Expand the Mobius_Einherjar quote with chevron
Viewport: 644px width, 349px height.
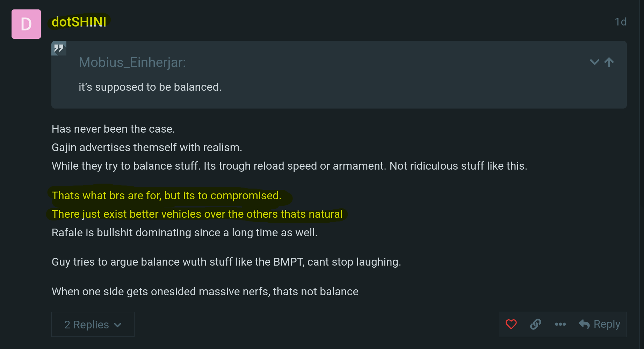[x=594, y=62]
